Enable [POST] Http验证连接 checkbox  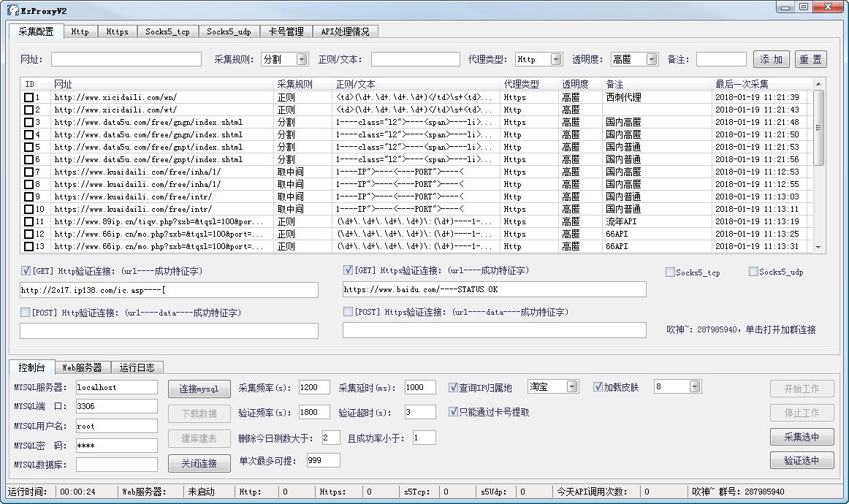[x=25, y=312]
